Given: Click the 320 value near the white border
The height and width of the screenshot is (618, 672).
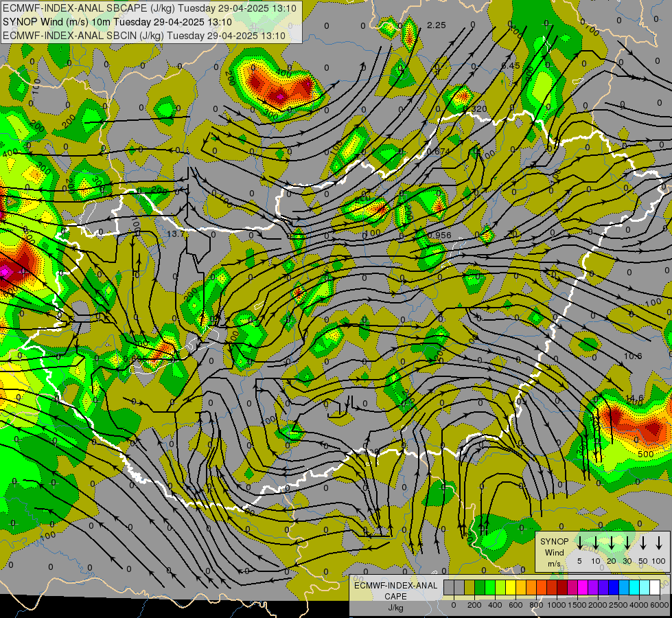Looking at the screenshot, I should [x=479, y=109].
